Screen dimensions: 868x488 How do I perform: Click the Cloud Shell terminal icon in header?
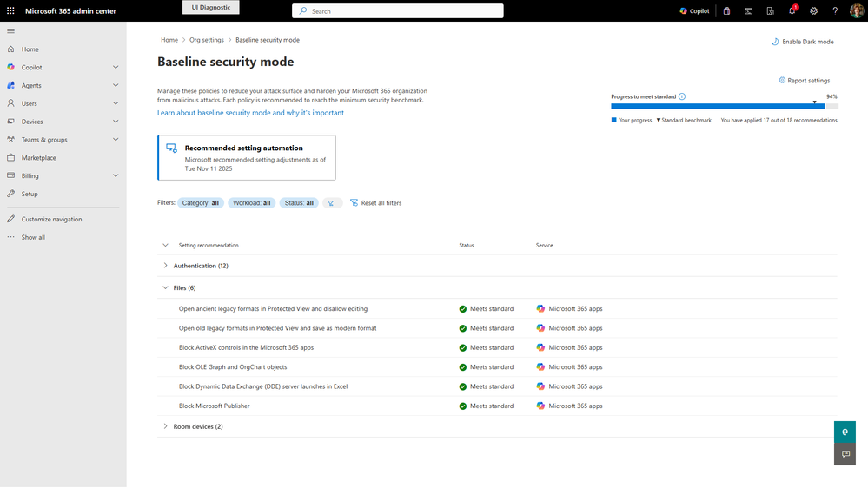click(x=748, y=10)
